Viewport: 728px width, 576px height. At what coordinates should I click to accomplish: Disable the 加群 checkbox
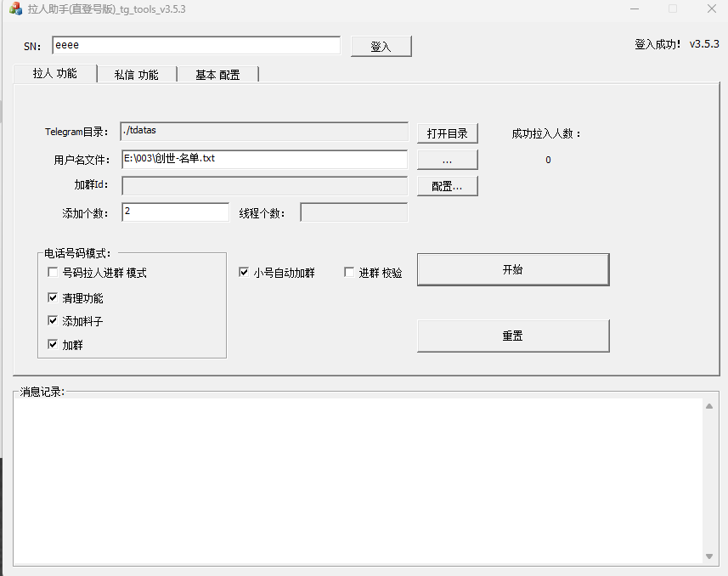pyautogui.click(x=54, y=345)
